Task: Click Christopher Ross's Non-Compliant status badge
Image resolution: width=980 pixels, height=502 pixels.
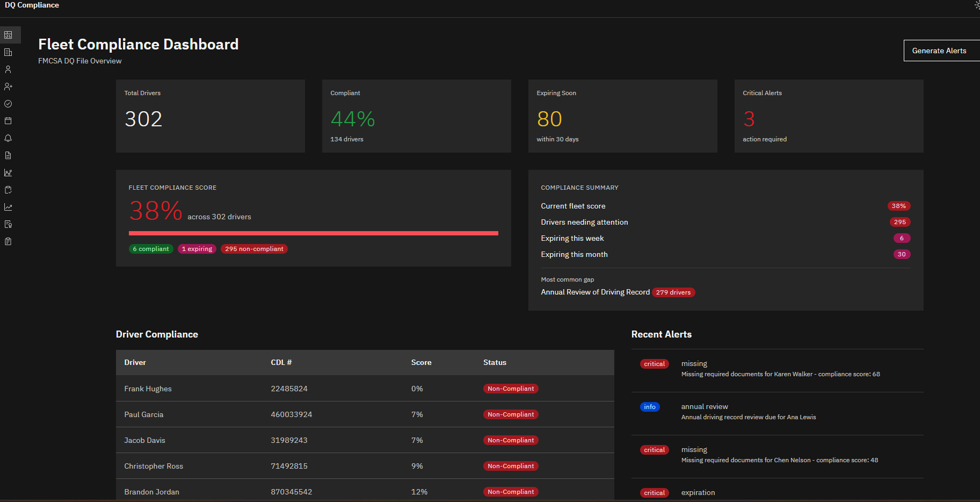Action: pyautogui.click(x=511, y=466)
